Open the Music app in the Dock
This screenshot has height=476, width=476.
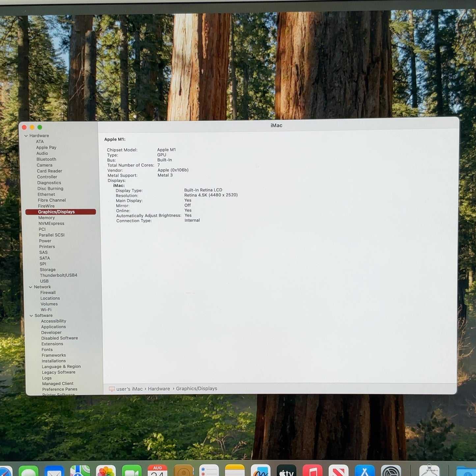(312, 471)
